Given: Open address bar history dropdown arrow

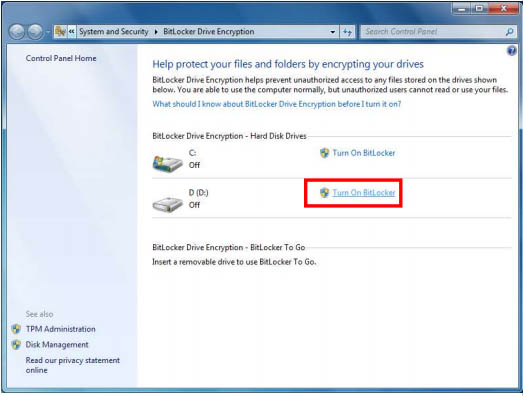Looking at the screenshot, I should click(x=333, y=32).
